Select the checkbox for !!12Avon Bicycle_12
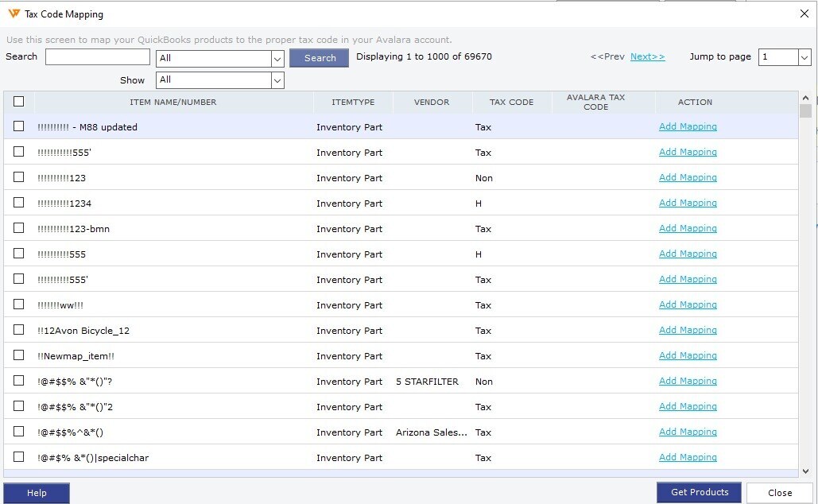 point(19,330)
